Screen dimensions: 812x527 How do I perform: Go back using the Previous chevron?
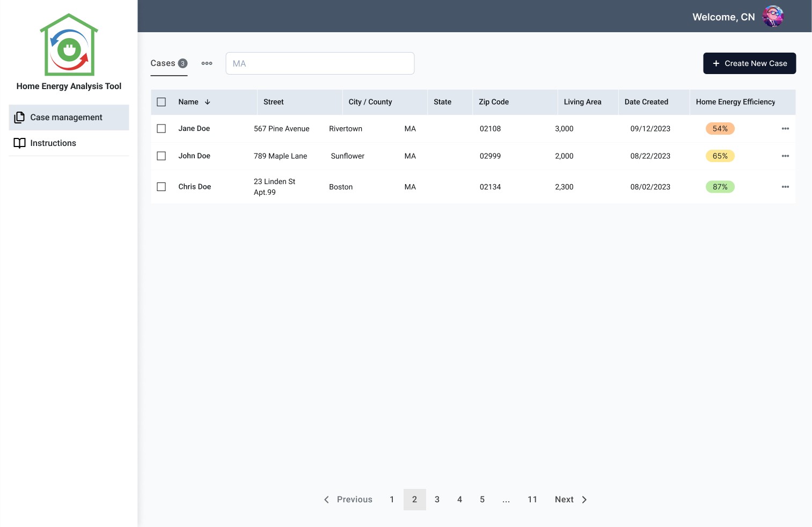pos(326,500)
